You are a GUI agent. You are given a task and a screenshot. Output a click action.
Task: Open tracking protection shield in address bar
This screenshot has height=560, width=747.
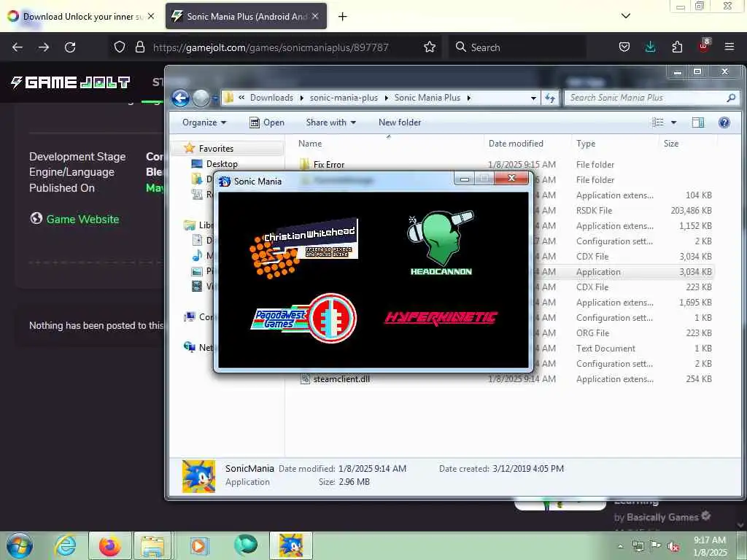point(120,47)
